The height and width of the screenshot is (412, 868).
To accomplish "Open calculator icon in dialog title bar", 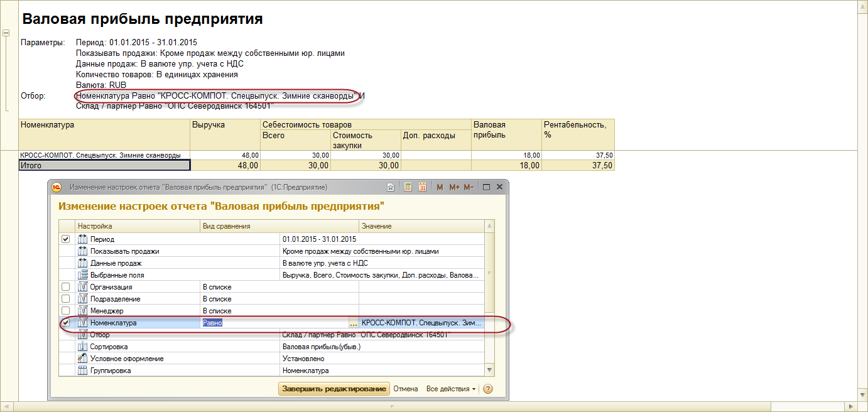I will (x=408, y=187).
